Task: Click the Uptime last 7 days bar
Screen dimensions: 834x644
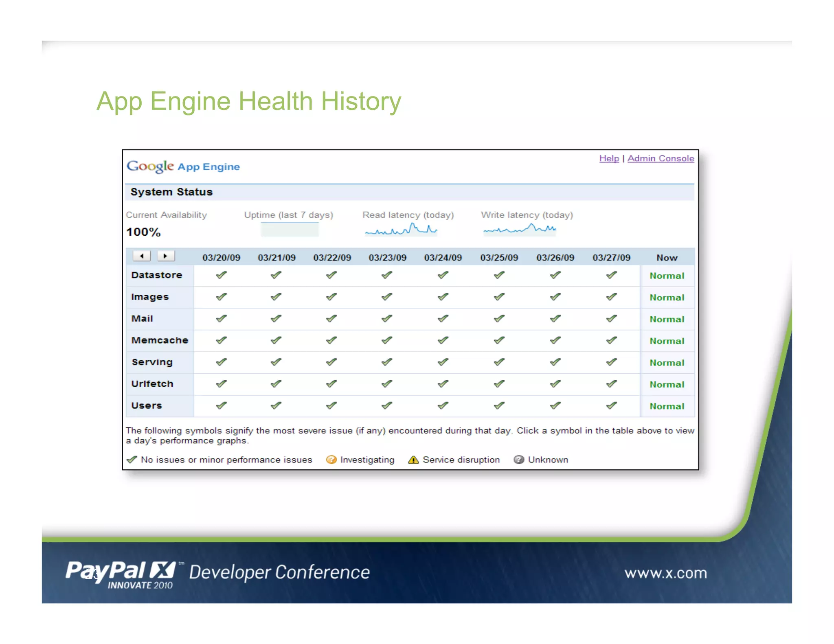Action: (290, 230)
